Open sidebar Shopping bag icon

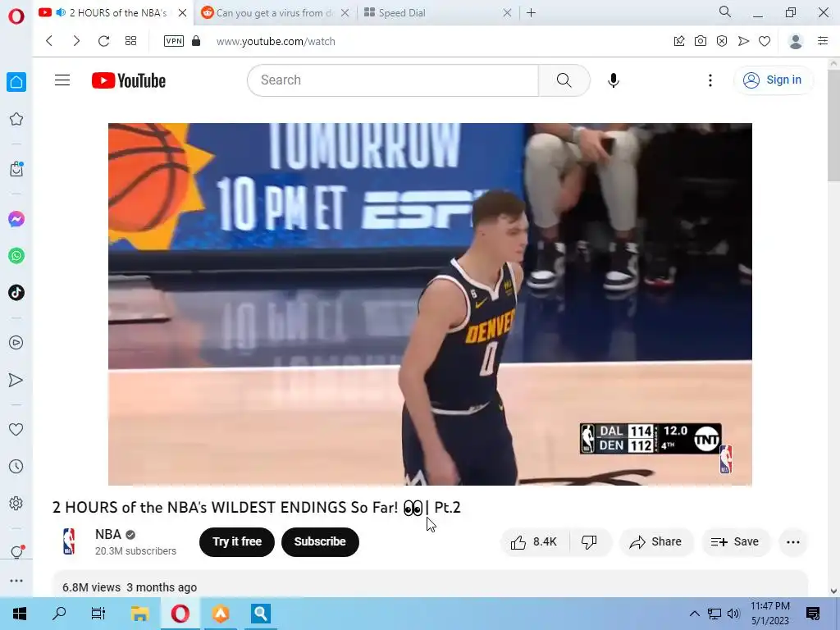[x=16, y=169]
